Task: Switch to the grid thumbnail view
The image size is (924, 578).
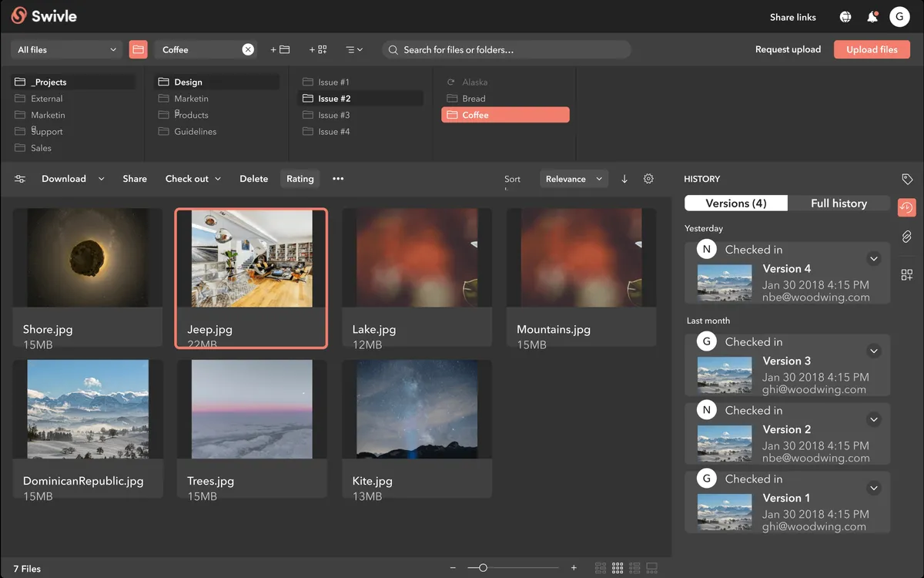Action: [618, 568]
